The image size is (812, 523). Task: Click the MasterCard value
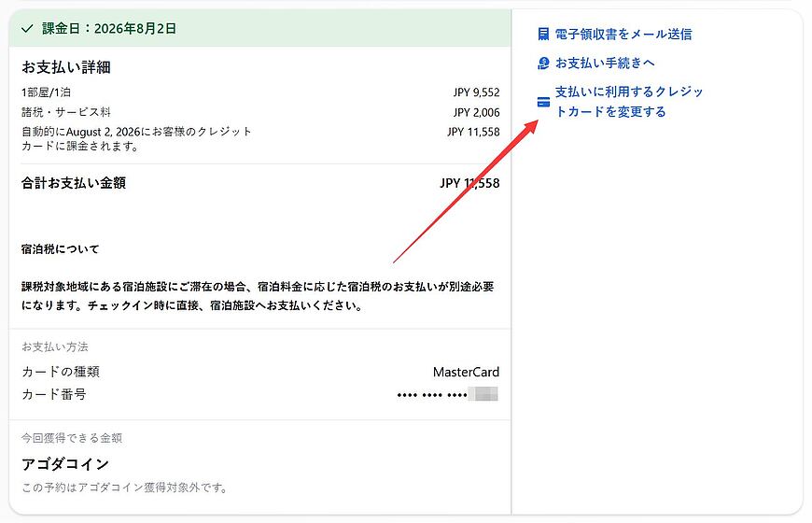(x=466, y=372)
